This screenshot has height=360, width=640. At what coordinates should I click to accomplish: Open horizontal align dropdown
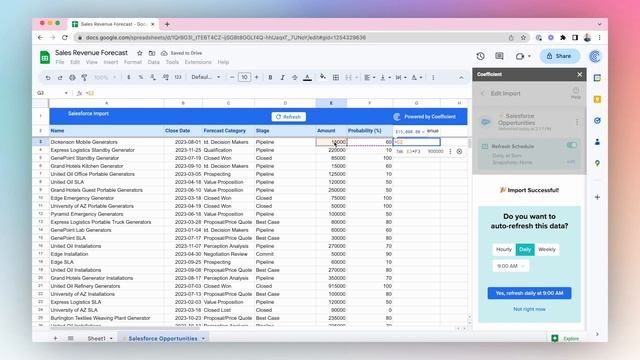pyautogui.click(x=370, y=78)
